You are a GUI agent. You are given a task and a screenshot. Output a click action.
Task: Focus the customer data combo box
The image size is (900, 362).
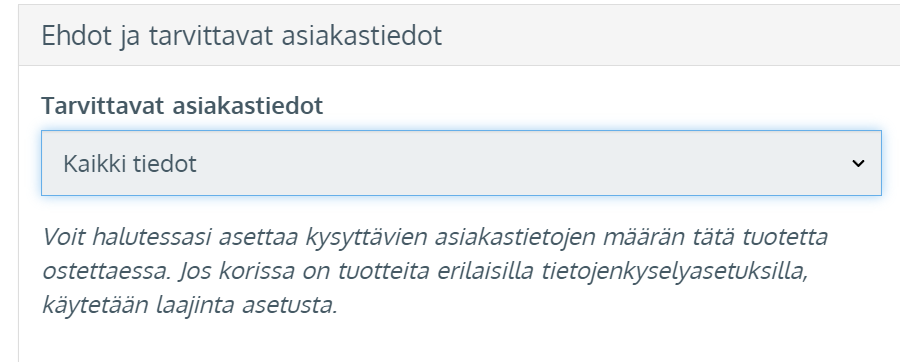point(461,163)
